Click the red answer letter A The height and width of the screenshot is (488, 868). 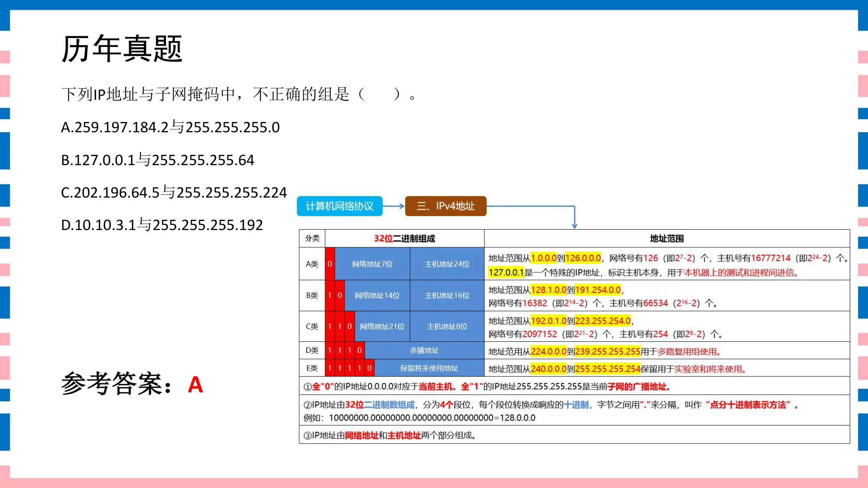(195, 385)
